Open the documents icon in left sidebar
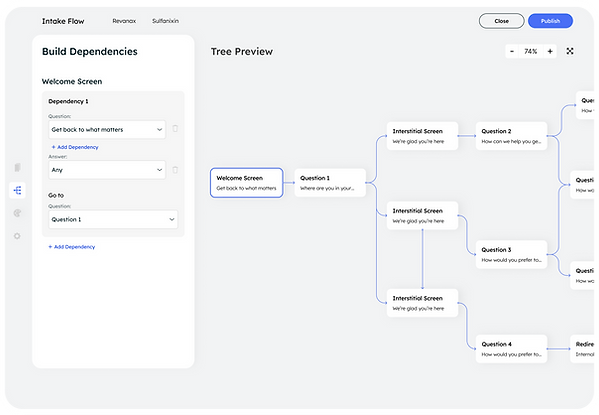The width and height of the screenshot is (599, 415). click(x=17, y=167)
